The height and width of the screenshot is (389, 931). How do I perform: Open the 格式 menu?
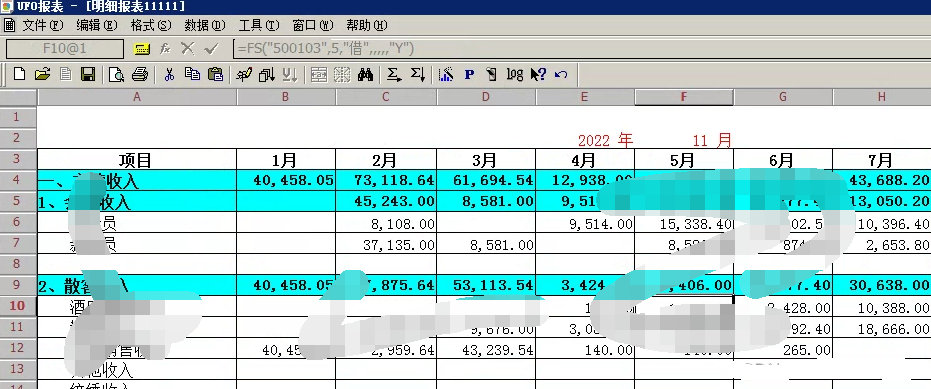[x=151, y=26]
